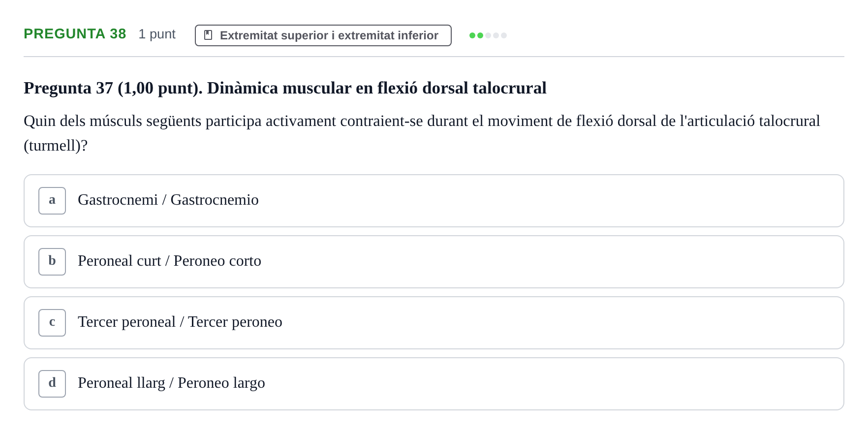Click the PREGUNTA 38 heading
Viewport: 868px width, 434px height.
75,33
